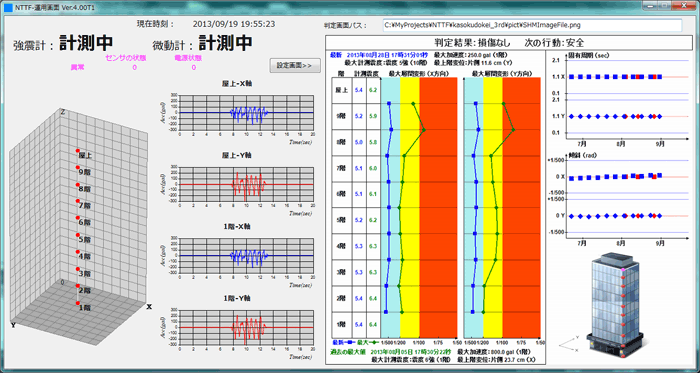Click the 1.1 X blue square data series
The width and height of the screenshot is (700, 373).
[616, 77]
